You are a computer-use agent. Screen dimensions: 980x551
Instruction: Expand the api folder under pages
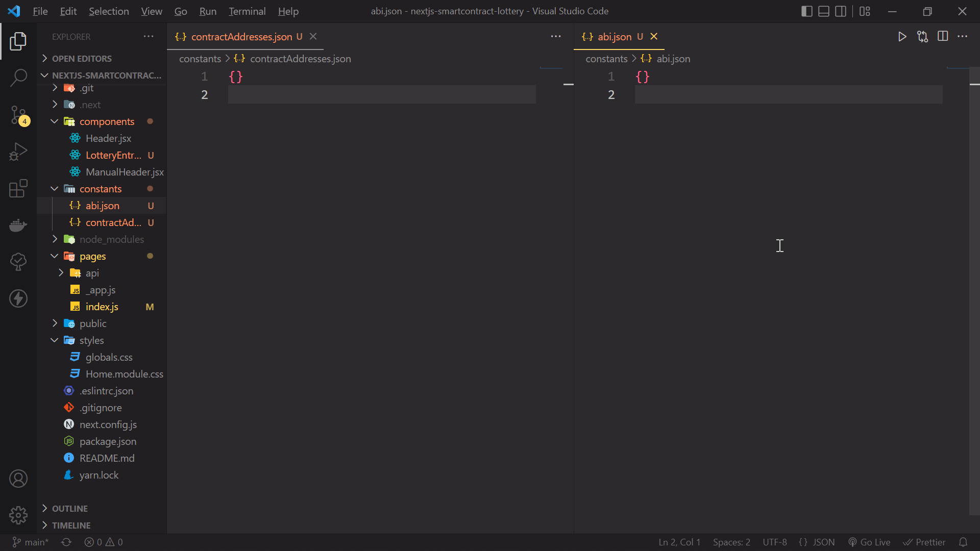coord(102,273)
